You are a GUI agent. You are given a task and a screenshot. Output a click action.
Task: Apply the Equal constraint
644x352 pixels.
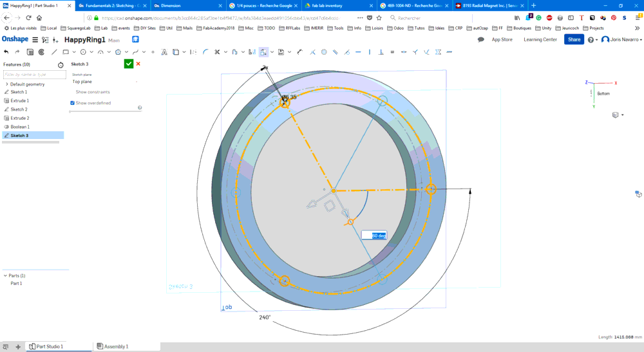coord(392,52)
